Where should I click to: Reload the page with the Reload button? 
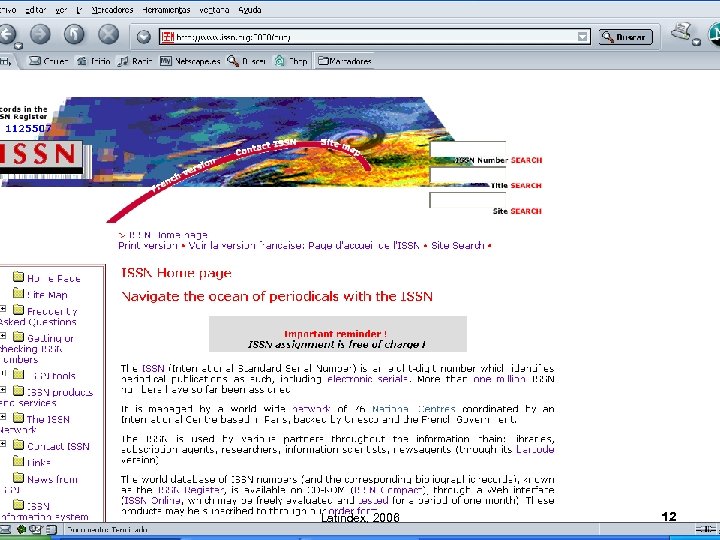[74, 34]
